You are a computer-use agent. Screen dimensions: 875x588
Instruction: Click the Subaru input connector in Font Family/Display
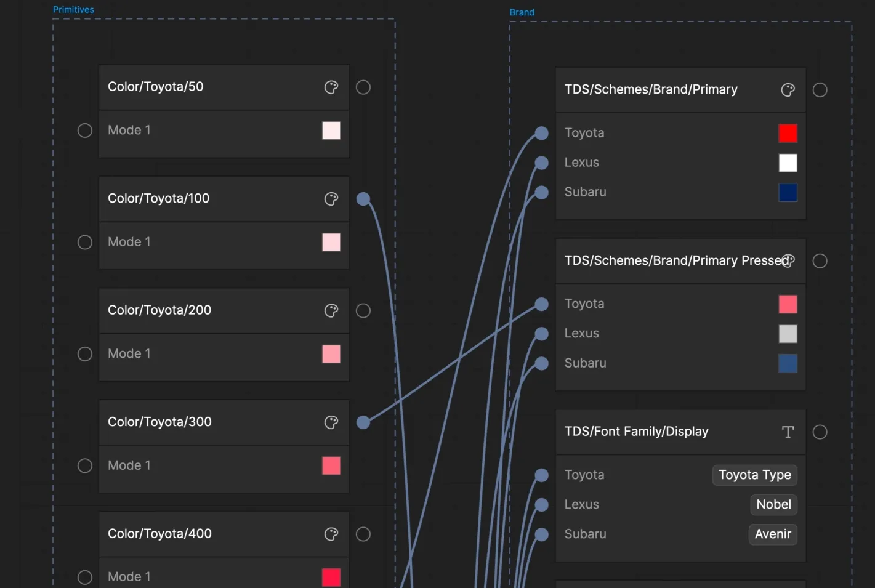click(x=542, y=534)
